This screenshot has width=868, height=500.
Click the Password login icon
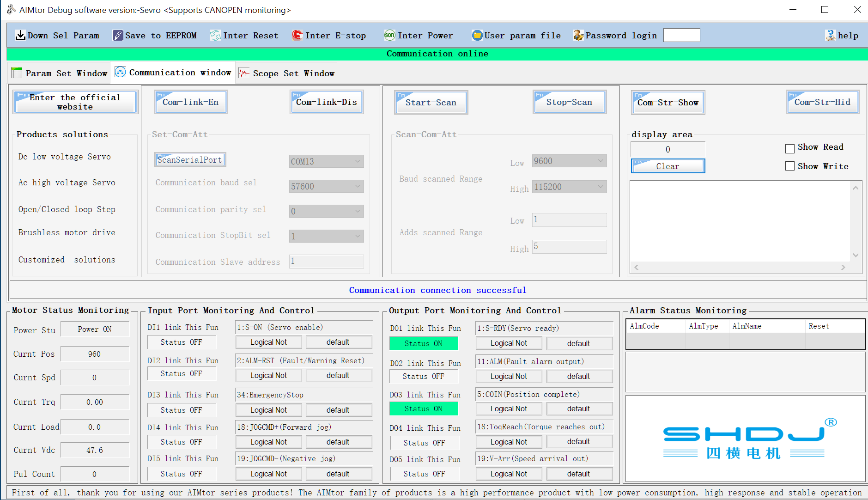pyautogui.click(x=578, y=36)
